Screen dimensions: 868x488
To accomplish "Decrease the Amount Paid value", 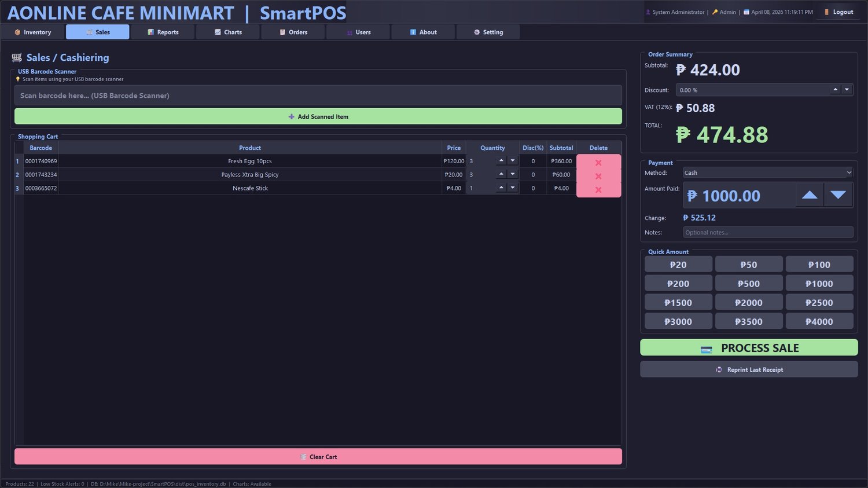I will point(838,195).
